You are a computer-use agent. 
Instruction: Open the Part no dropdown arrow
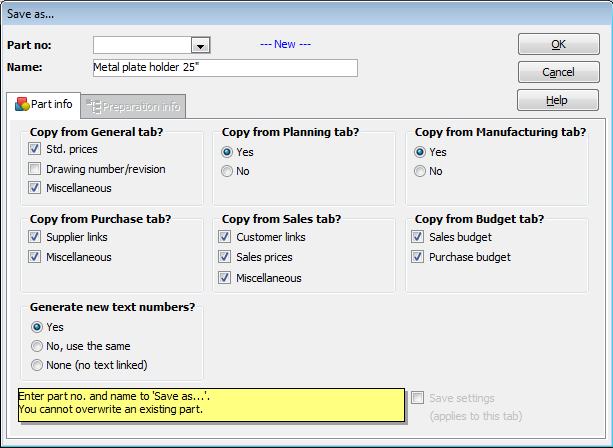(200, 46)
